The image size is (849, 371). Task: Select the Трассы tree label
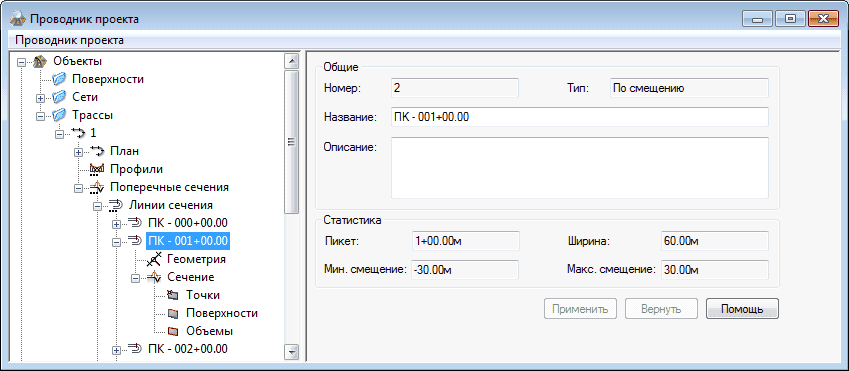pyautogui.click(x=92, y=115)
